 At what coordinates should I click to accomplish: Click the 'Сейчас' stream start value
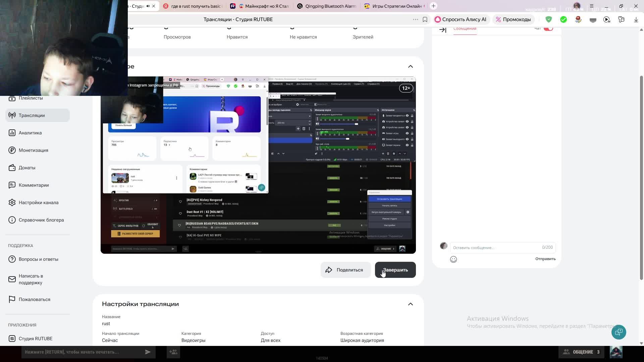[110, 340]
